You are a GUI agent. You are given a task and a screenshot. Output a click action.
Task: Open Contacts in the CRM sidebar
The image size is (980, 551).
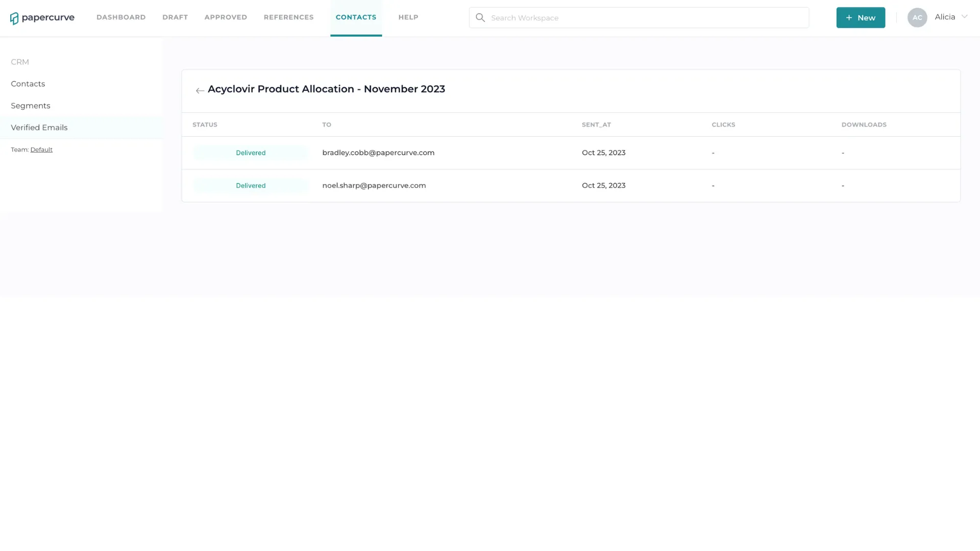click(x=28, y=84)
